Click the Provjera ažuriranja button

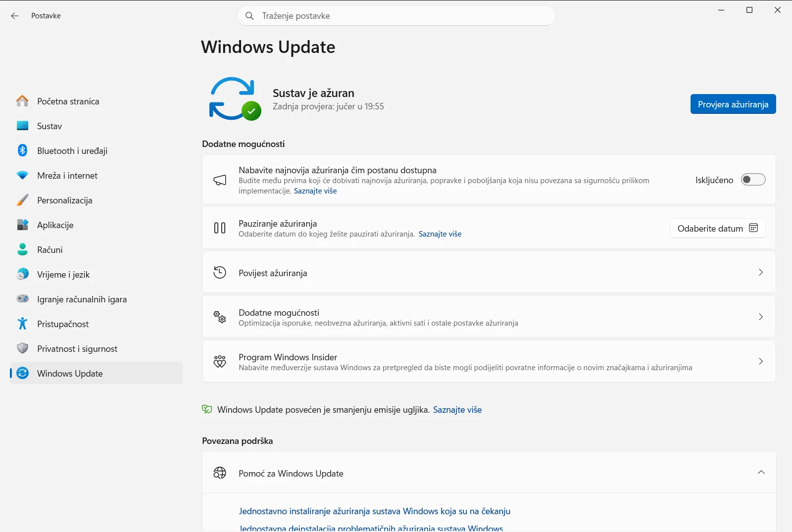[x=733, y=104]
